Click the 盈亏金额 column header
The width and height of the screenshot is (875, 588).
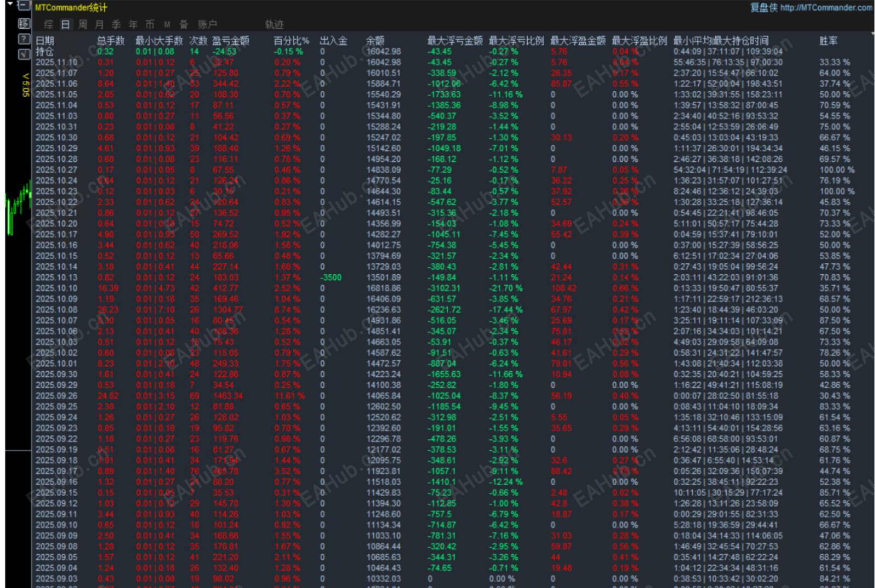(231, 40)
